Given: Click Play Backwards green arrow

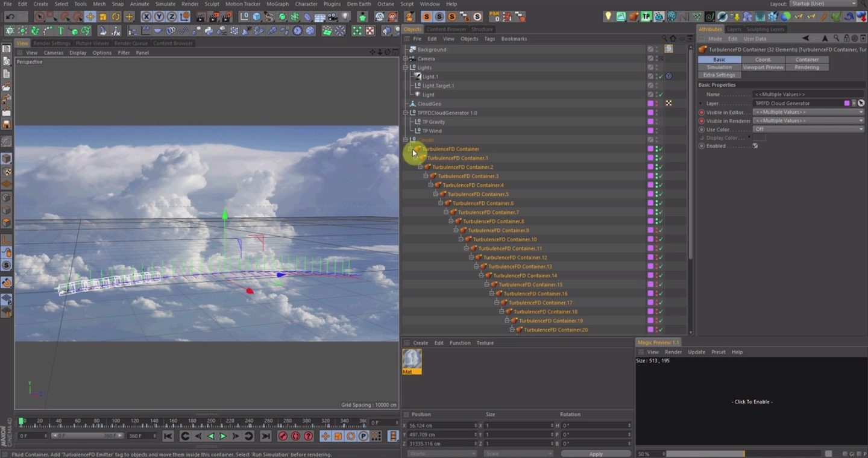Looking at the screenshot, I should [211, 436].
